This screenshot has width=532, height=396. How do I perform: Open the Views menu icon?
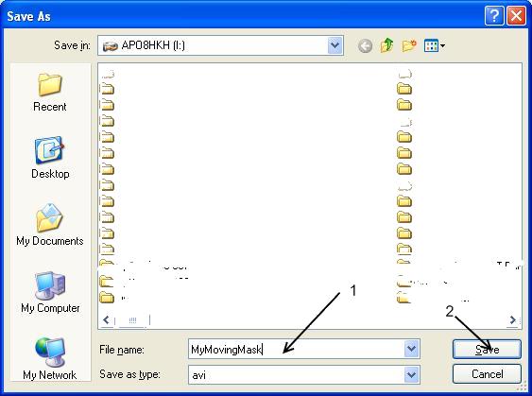(435, 45)
